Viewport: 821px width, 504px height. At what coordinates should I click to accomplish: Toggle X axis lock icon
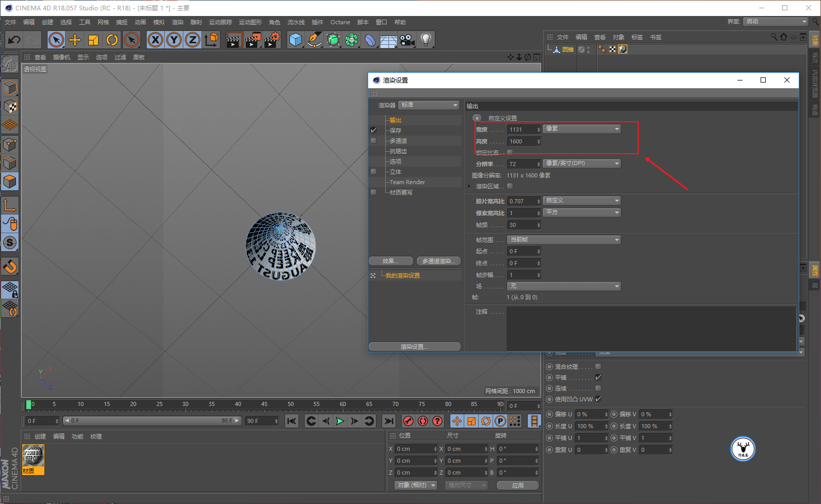click(155, 40)
